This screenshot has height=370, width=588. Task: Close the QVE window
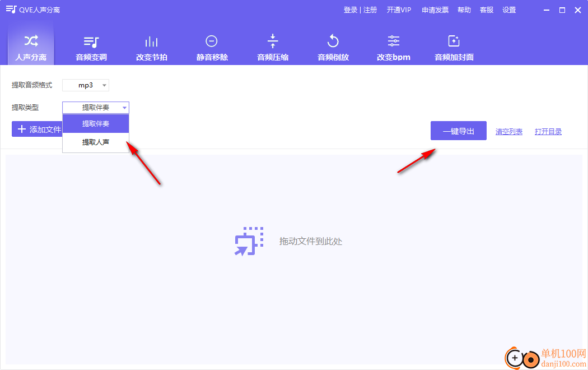pos(578,10)
